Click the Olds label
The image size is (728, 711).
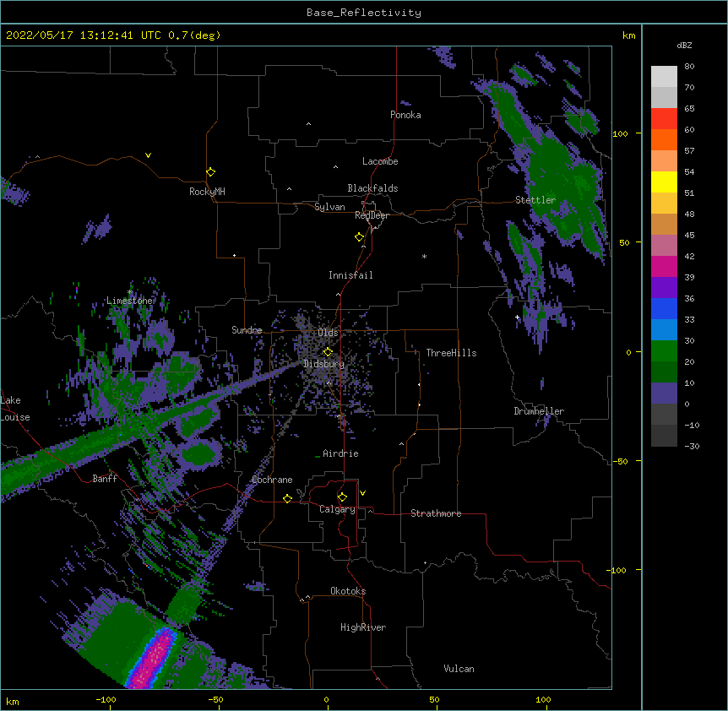point(328,333)
